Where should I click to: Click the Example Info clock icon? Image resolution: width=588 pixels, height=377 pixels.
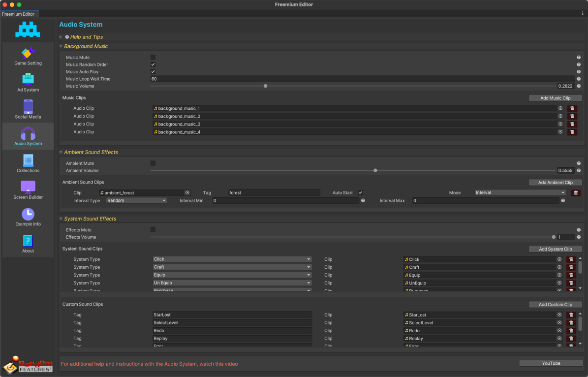coord(28,214)
